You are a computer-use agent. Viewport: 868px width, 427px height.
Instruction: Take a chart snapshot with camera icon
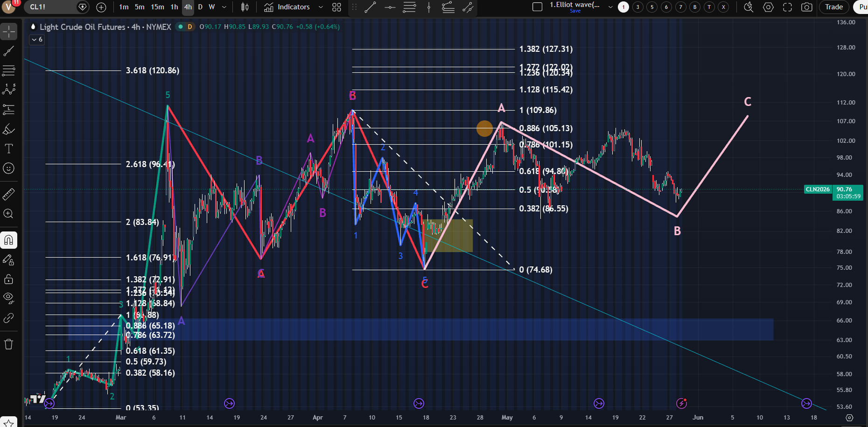[806, 7]
